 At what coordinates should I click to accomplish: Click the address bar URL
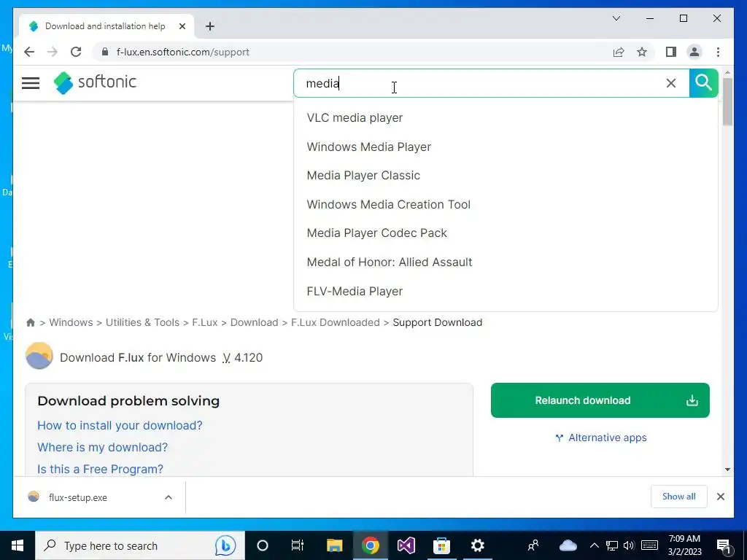pyautogui.click(x=183, y=52)
